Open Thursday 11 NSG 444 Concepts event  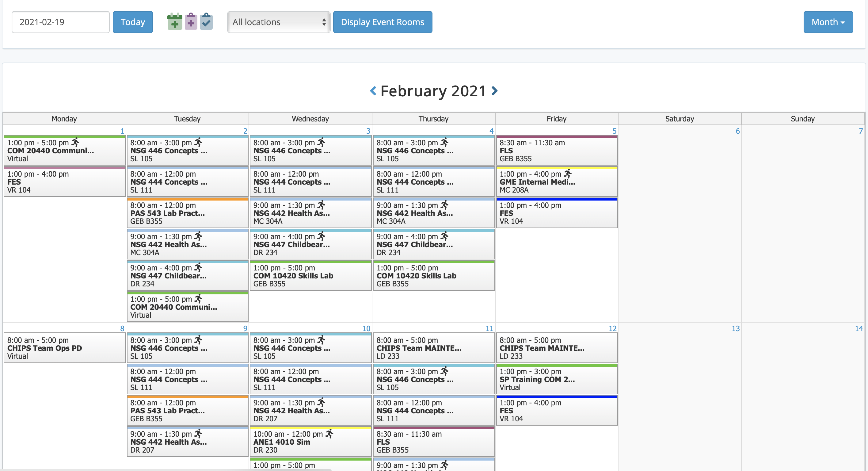pos(434,410)
